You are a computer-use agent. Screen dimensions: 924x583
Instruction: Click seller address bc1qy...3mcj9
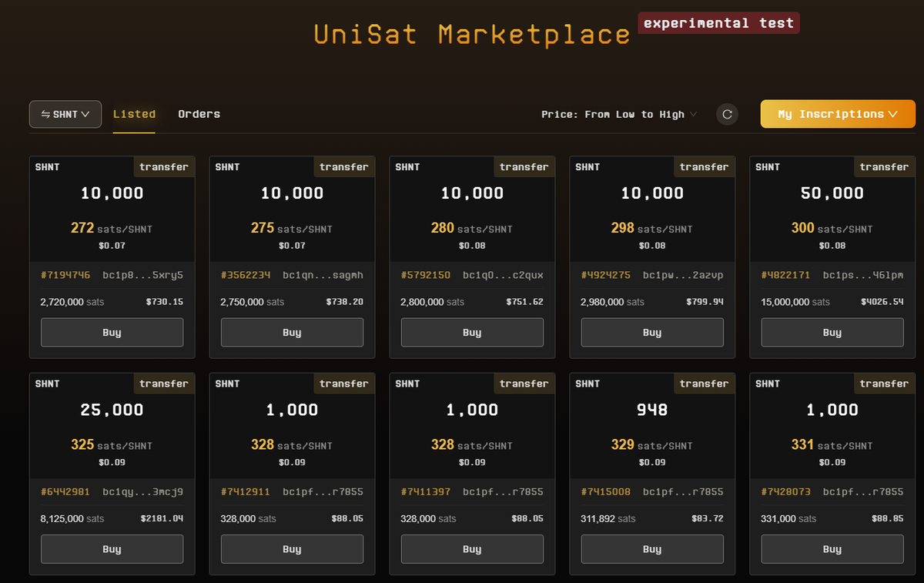[143, 491]
